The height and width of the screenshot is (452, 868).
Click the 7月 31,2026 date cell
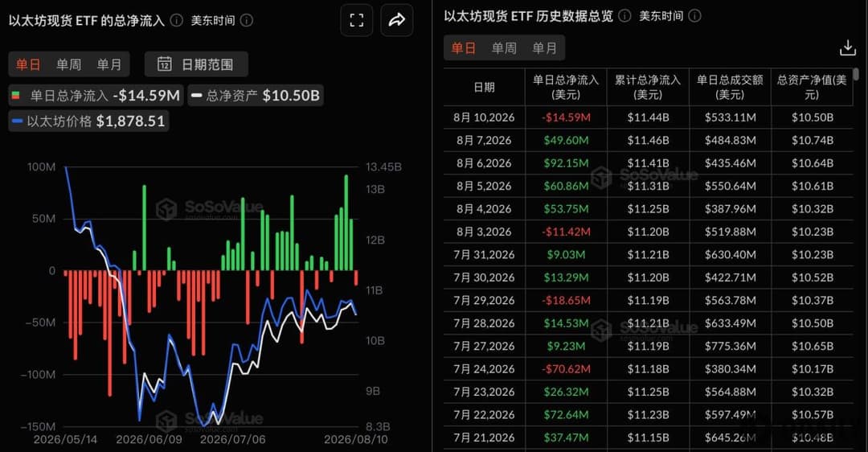tap(484, 255)
